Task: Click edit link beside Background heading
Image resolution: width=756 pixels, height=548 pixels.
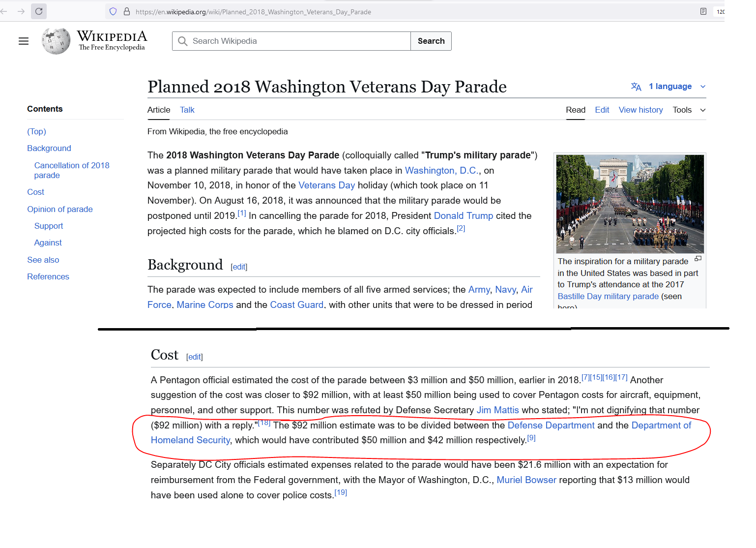Action: click(239, 267)
